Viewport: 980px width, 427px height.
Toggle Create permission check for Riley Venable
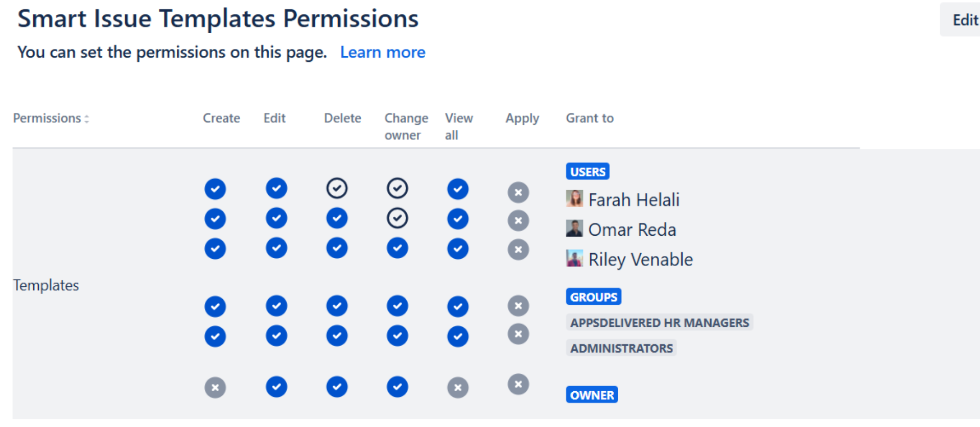click(x=215, y=249)
